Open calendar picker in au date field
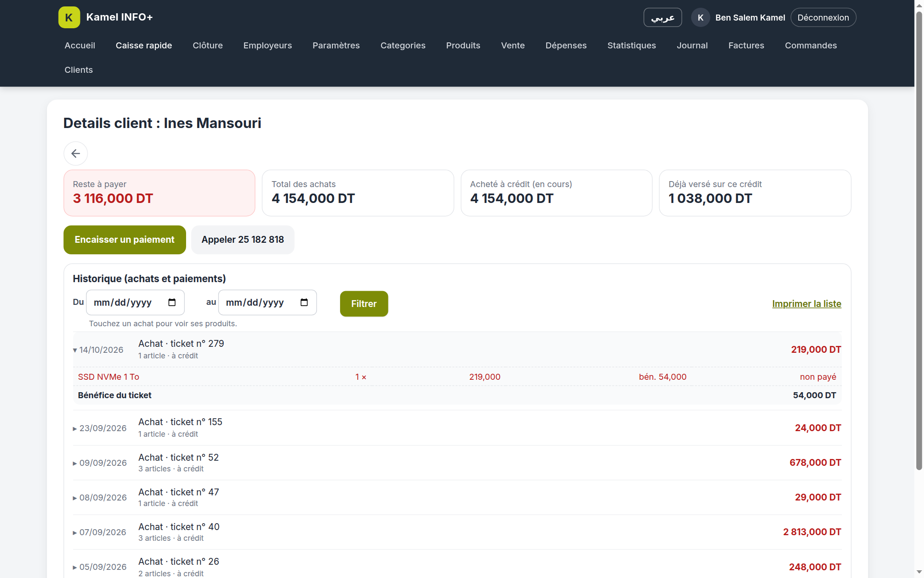 304,303
